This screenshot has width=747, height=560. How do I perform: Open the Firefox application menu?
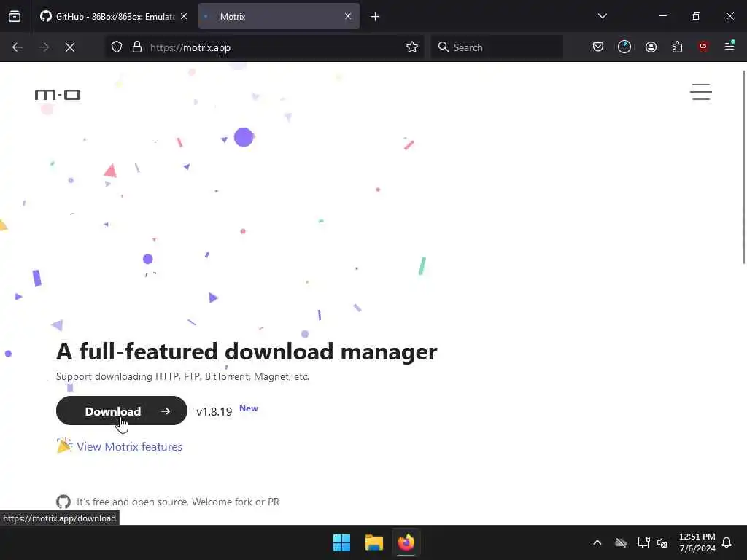(x=729, y=46)
